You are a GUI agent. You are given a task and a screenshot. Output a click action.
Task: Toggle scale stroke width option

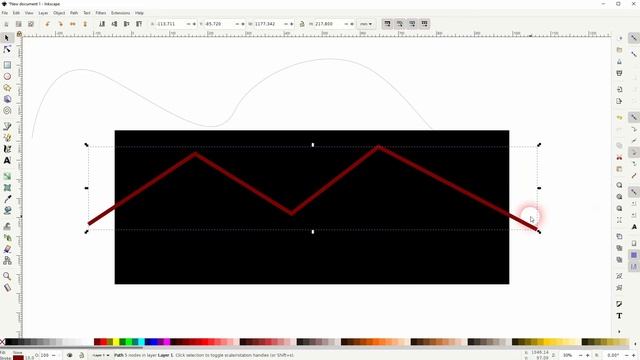[387, 24]
